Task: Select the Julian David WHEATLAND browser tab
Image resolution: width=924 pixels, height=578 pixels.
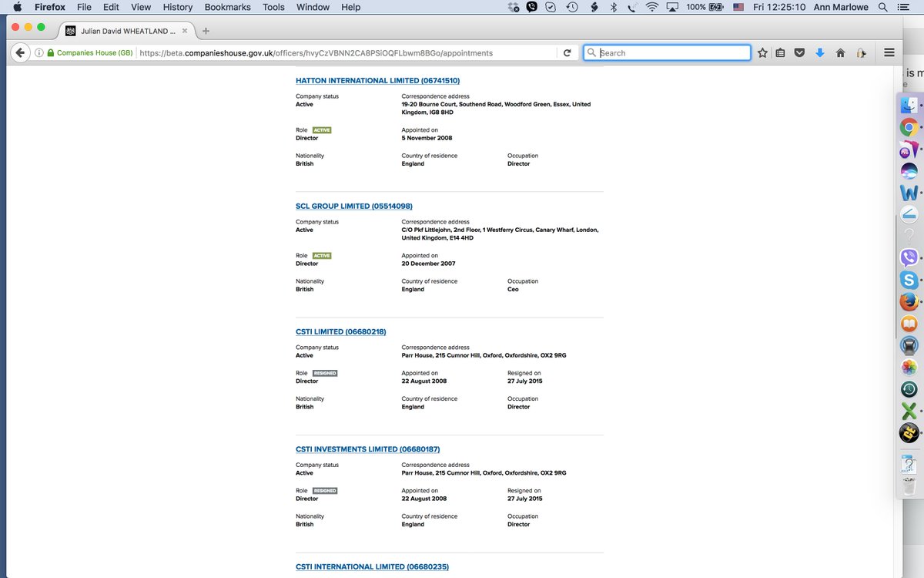Action: 127,31
